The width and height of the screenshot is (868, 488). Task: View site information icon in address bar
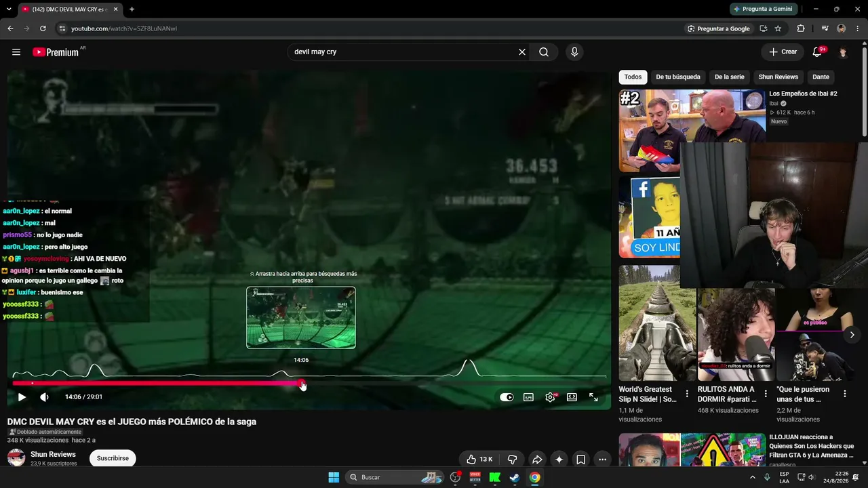tap(62, 28)
